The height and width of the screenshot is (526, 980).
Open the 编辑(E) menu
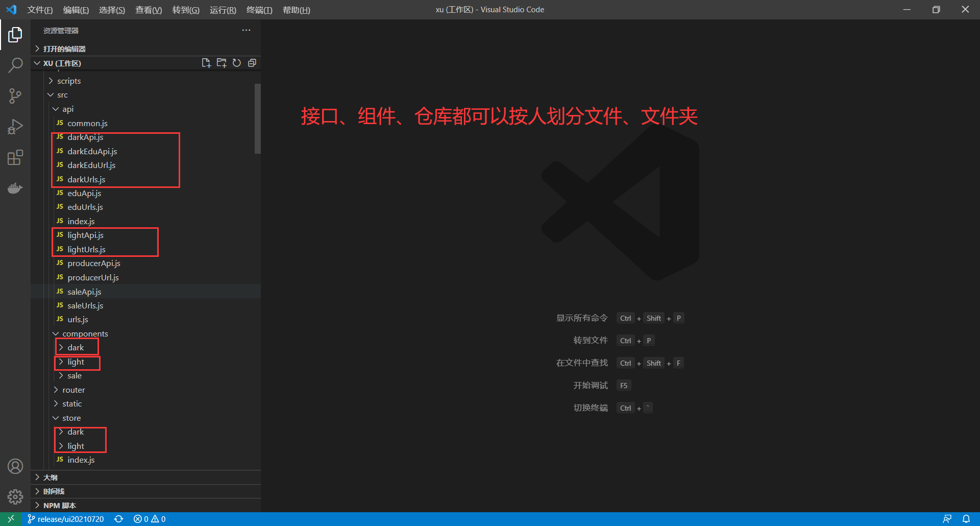click(x=76, y=10)
